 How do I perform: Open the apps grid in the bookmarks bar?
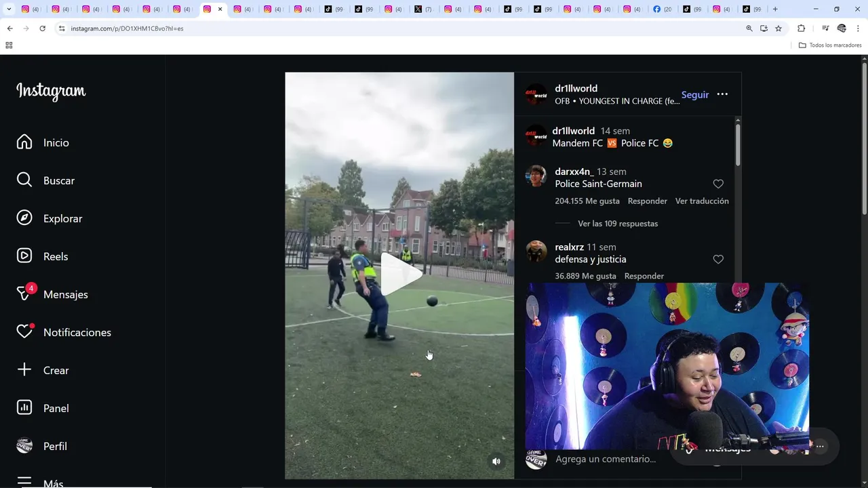click(x=9, y=45)
